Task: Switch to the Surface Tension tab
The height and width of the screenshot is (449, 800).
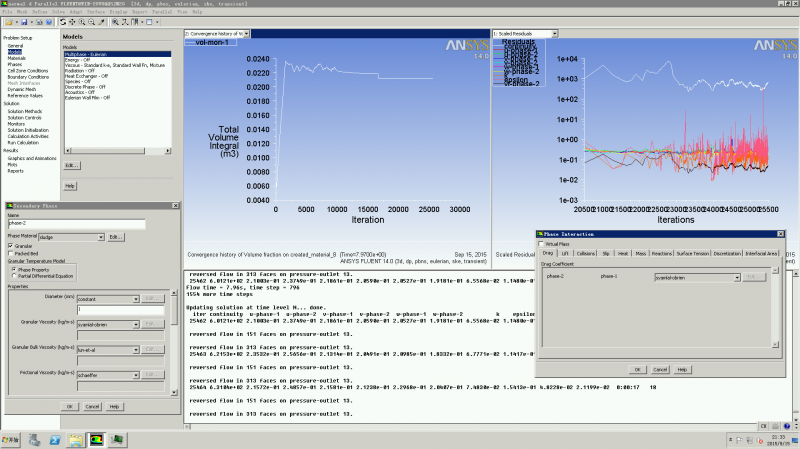Action: [x=694, y=254]
